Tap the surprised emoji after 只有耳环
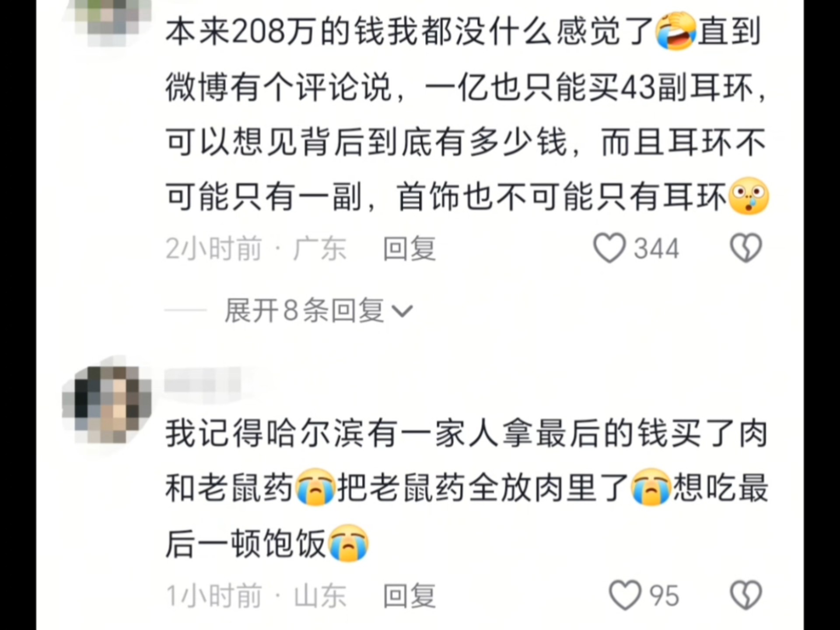This screenshot has width=840, height=630. (x=749, y=196)
